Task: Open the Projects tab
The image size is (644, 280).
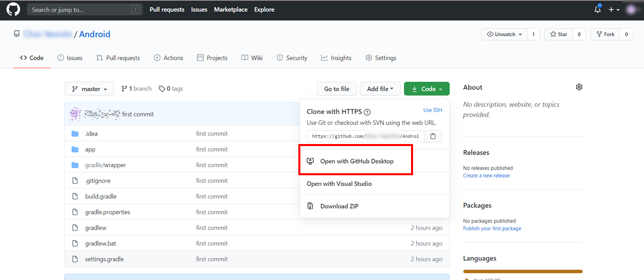Action: (212, 58)
